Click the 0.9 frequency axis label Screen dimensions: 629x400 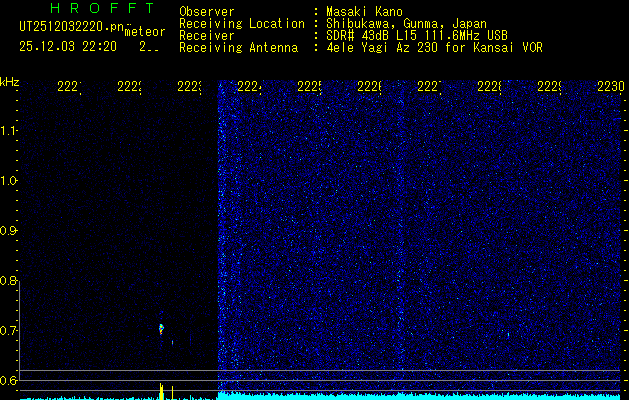click(8, 231)
